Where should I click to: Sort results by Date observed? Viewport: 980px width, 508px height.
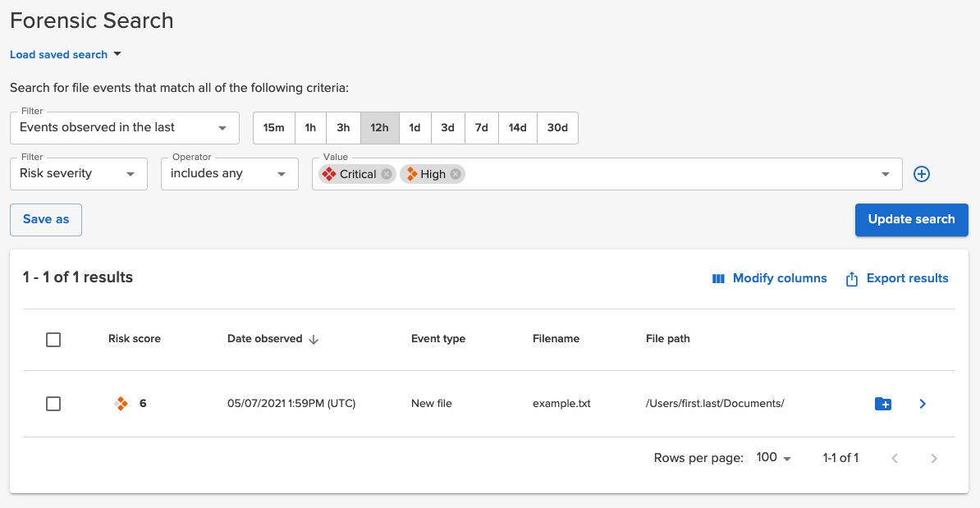point(272,338)
